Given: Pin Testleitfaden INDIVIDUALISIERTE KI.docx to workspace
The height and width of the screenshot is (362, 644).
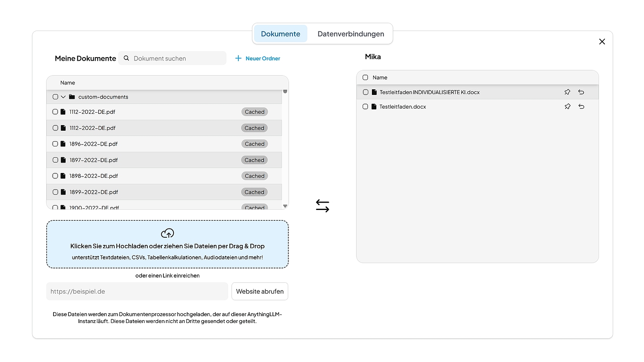Looking at the screenshot, I should 567,92.
